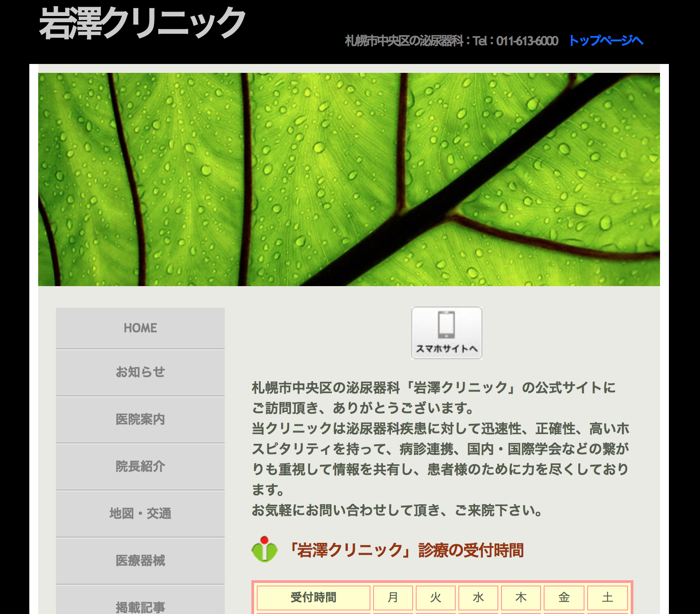The height and width of the screenshot is (614, 700).
Task: Go to 院長紹介 page
Action: 140,466
